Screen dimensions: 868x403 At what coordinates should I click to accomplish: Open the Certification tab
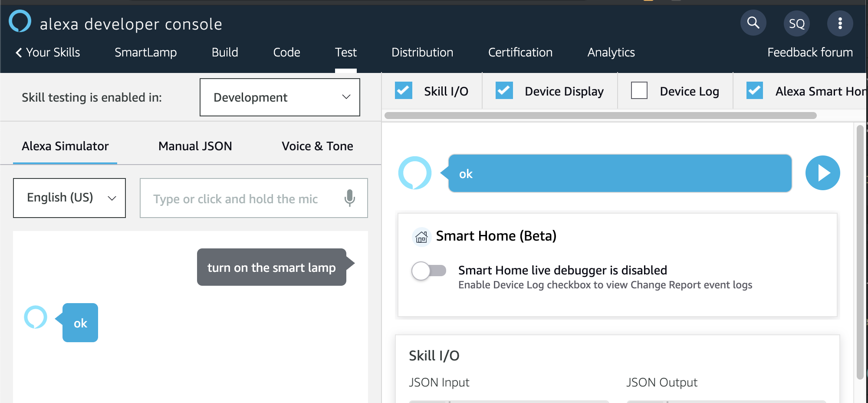(520, 53)
